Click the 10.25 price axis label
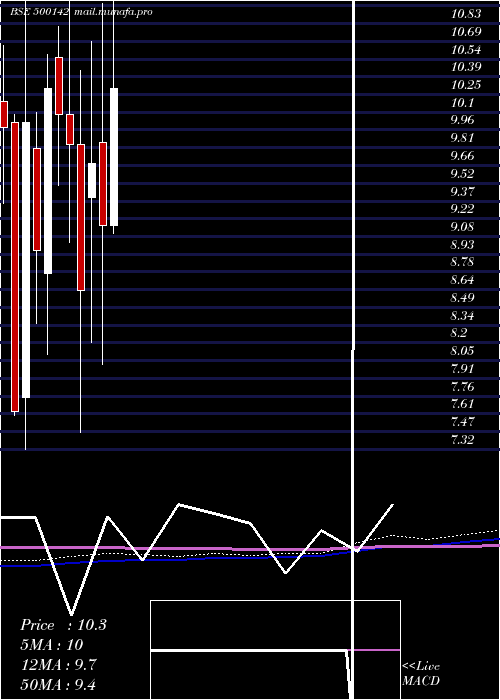The image size is (500, 700). click(x=466, y=85)
